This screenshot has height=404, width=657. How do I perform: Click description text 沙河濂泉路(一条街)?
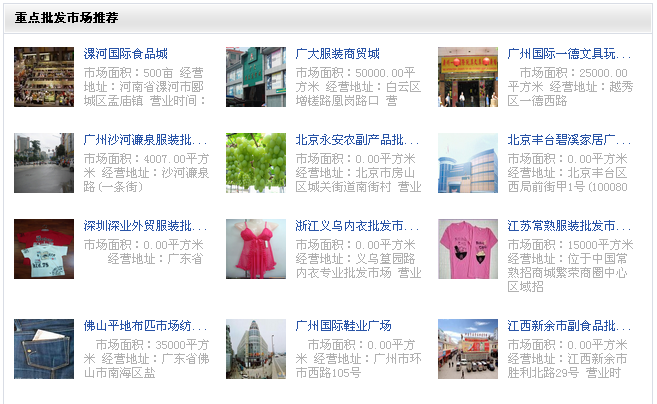(x=146, y=180)
